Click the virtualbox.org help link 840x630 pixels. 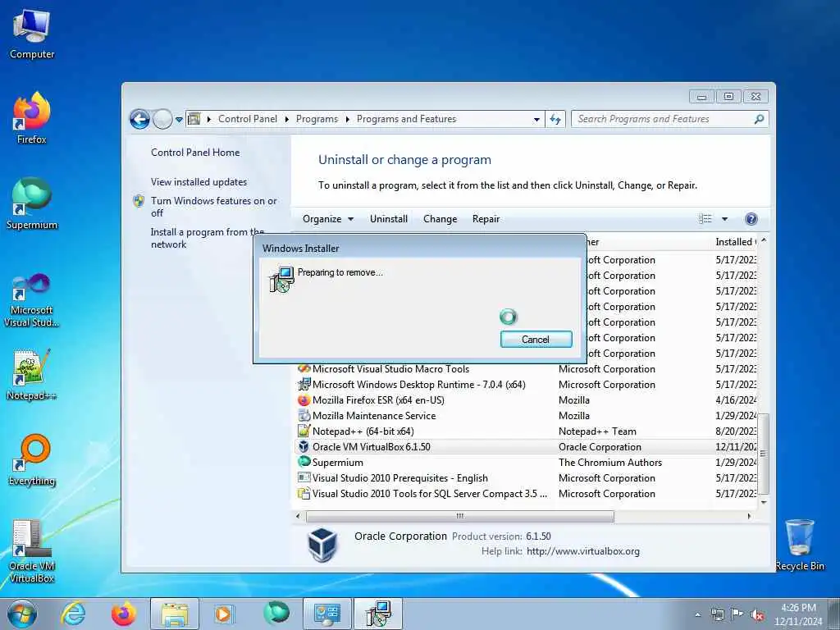coord(583,551)
